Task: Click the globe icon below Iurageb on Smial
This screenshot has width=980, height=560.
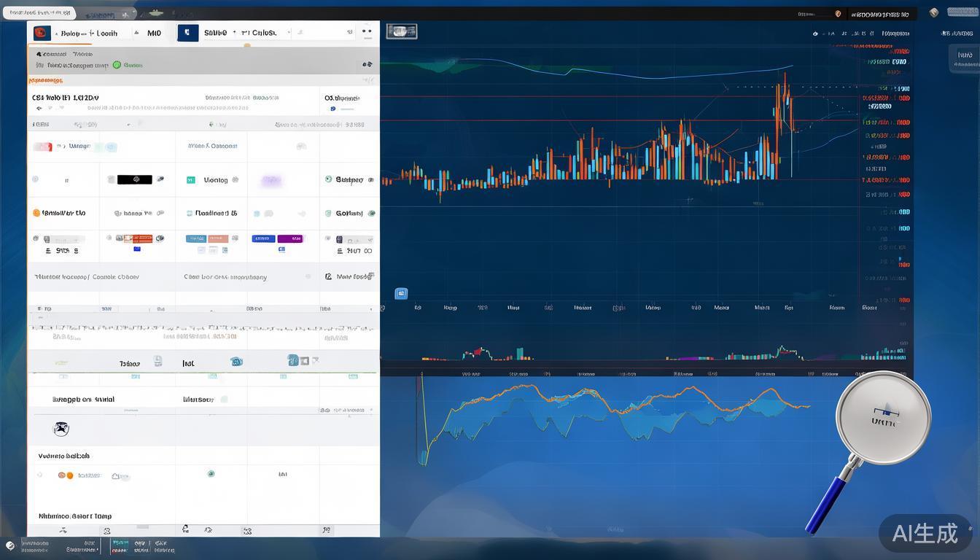Action: 61,427
